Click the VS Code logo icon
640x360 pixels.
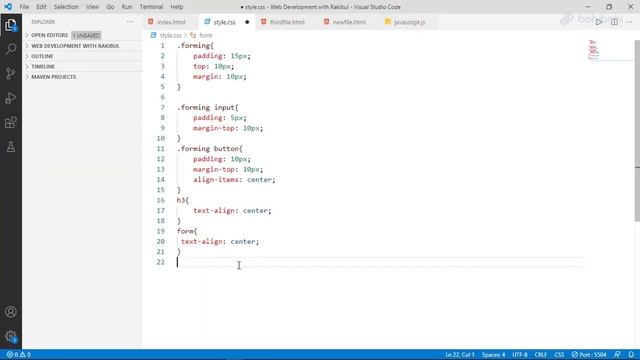8,7
